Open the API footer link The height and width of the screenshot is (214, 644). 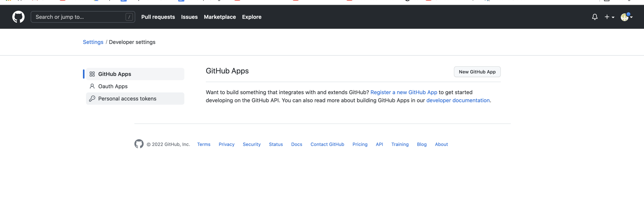[379, 144]
